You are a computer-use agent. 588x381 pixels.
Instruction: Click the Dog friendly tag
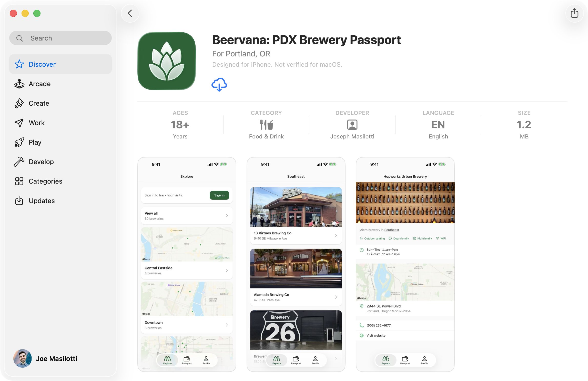[399, 238]
